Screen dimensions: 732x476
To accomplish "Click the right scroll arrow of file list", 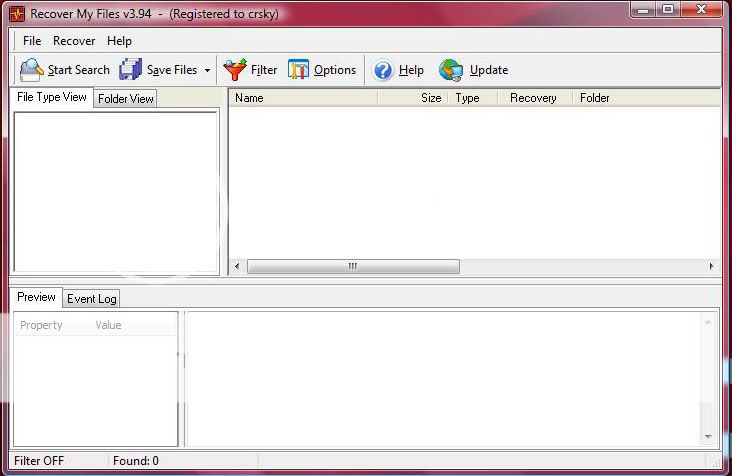I will coord(712,267).
